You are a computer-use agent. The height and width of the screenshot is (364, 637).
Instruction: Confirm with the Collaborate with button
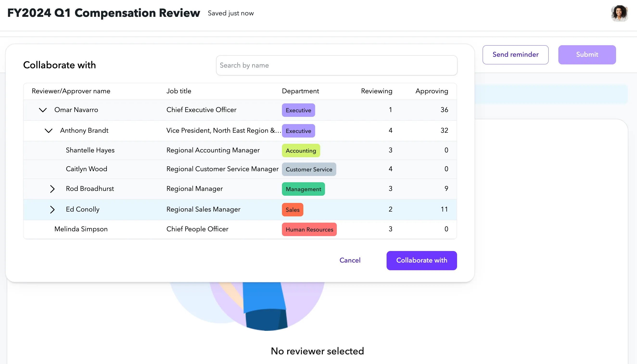(421, 261)
